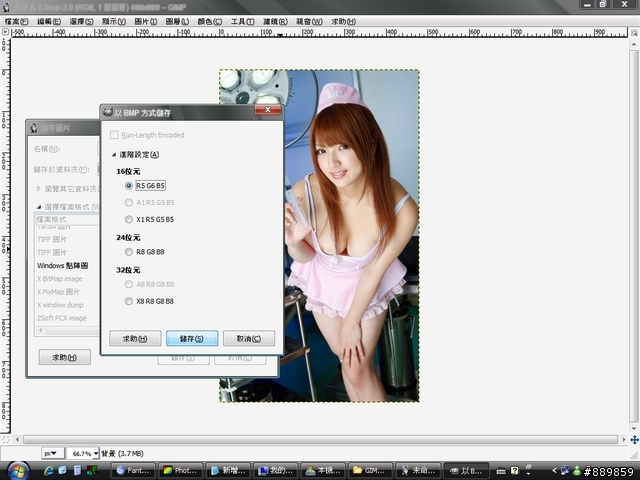Switch to the 新增... taskbar window

[229, 471]
